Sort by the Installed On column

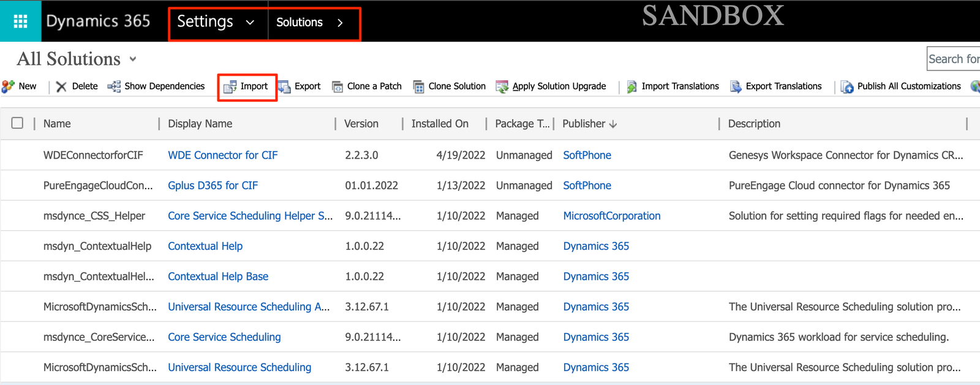[x=440, y=124]
